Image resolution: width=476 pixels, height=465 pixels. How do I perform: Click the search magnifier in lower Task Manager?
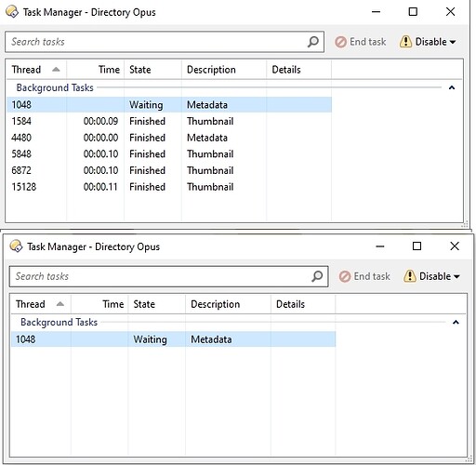tap(317, 276)
